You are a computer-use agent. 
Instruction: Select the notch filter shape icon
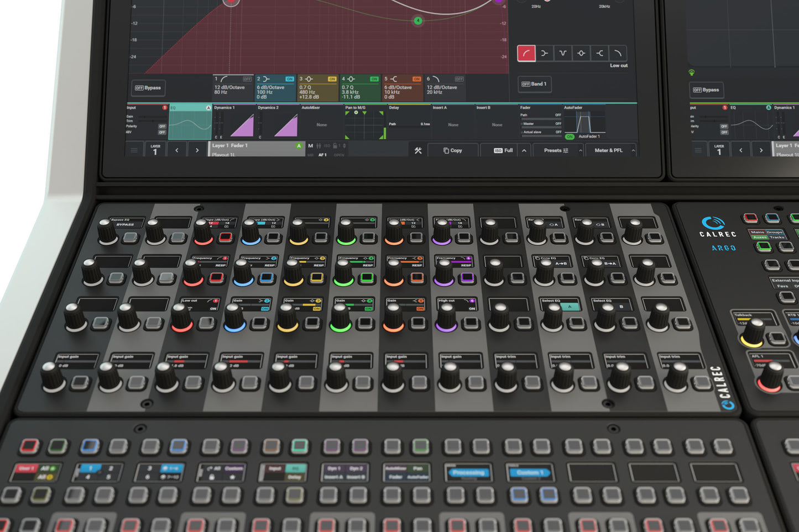(563, 54)
